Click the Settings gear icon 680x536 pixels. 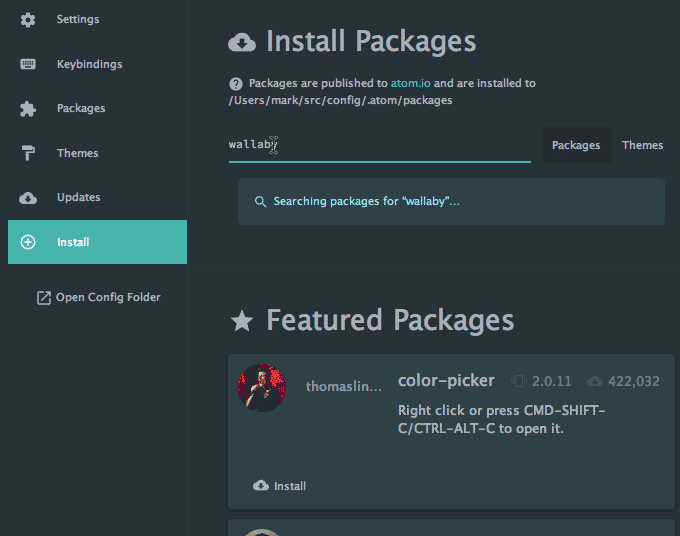[x=28, y=20]
